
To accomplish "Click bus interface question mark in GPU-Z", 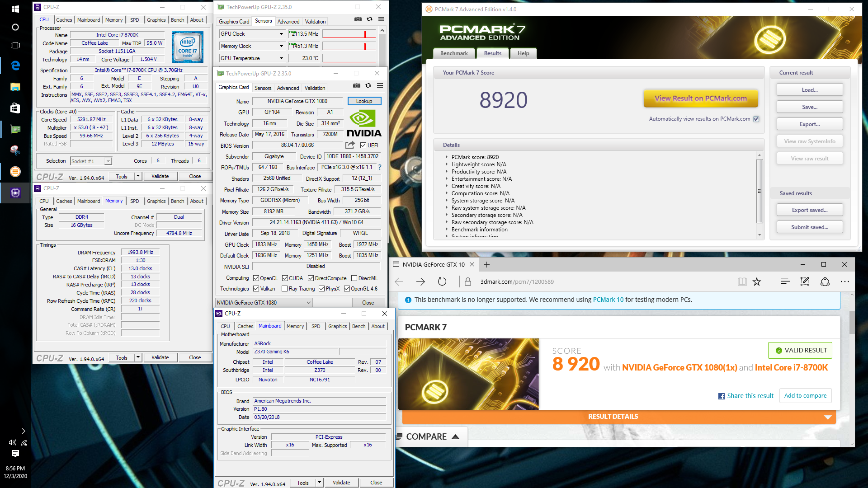I will [x=380, y=167].
